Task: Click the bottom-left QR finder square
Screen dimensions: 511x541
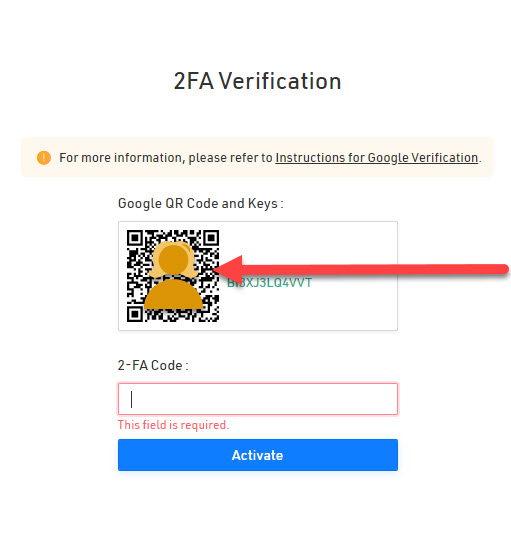Action: 135,314
